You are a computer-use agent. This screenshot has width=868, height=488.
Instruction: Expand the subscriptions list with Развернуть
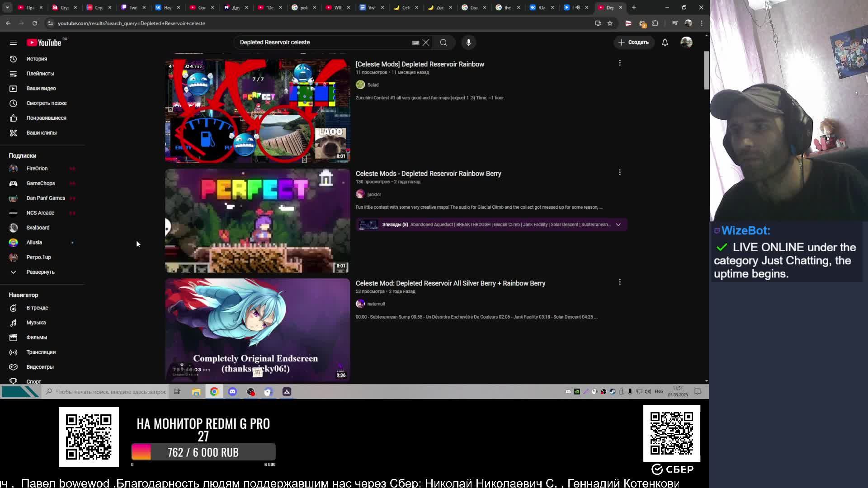(x=40, y=272)
